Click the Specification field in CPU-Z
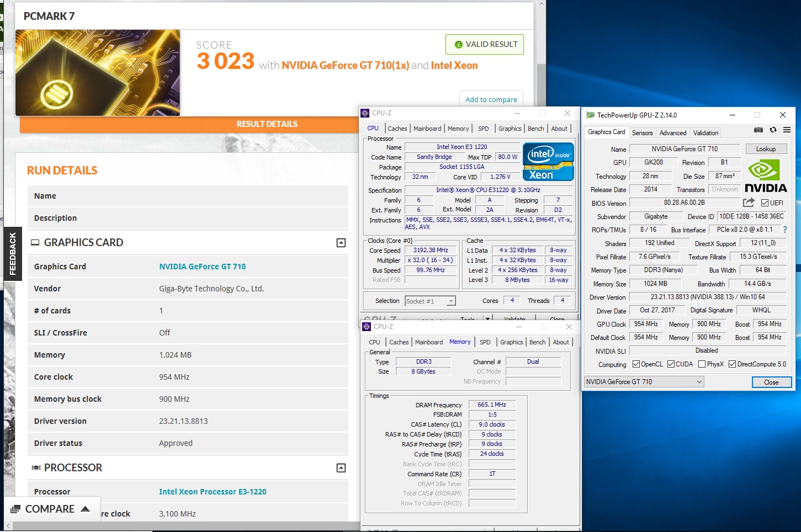Viewport: 801px width, 532px height. point(489,190)
